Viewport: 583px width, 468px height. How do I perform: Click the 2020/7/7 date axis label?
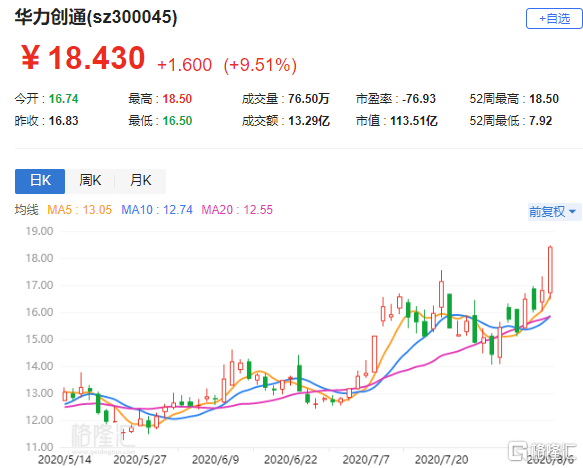[x=366, y=460]
